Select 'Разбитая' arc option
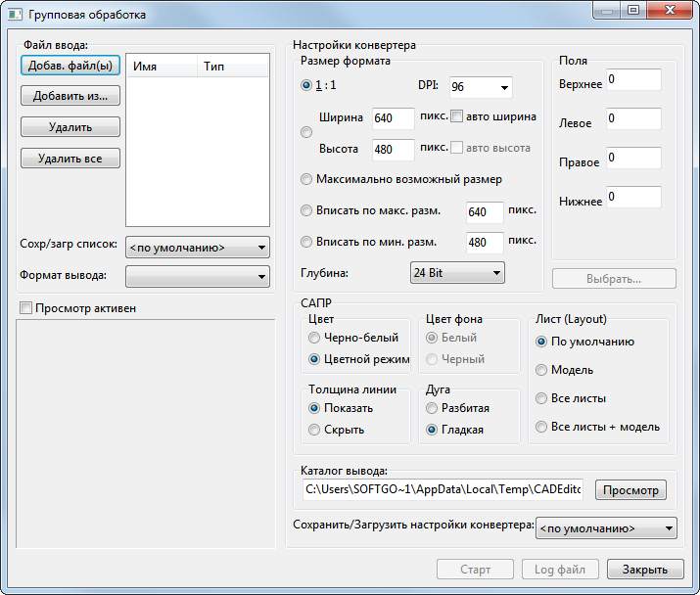This screenshot has height=595, width=700. (432, 408)
